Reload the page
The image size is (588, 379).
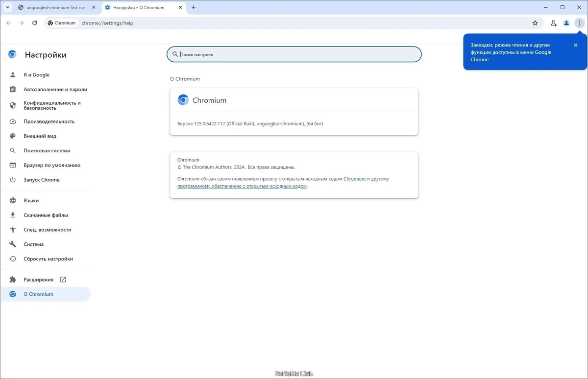pyautogui.click(x=34, y=23)
